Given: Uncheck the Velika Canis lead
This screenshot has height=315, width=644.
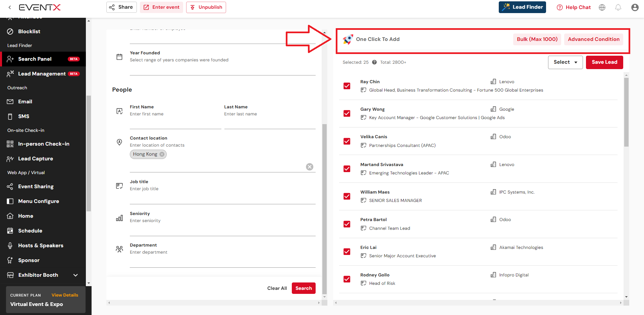Looking at the screenshot, I should pyautogui.click(x=347, y=141).
